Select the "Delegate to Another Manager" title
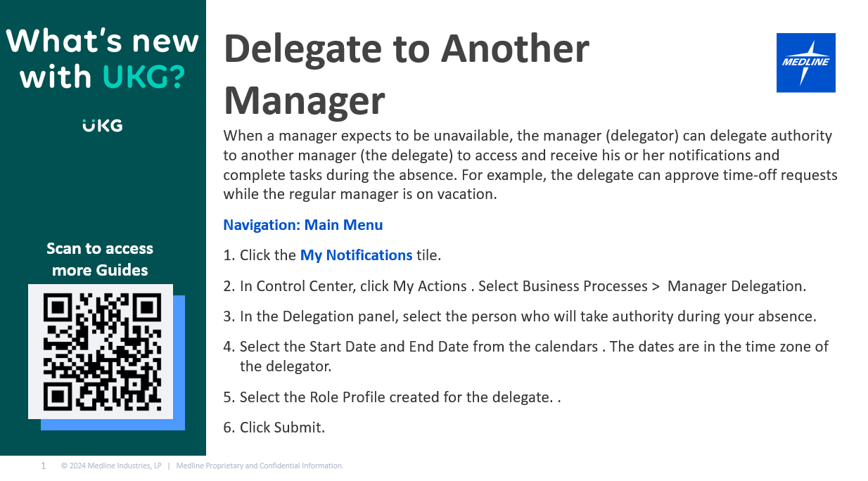 point(406,75)
